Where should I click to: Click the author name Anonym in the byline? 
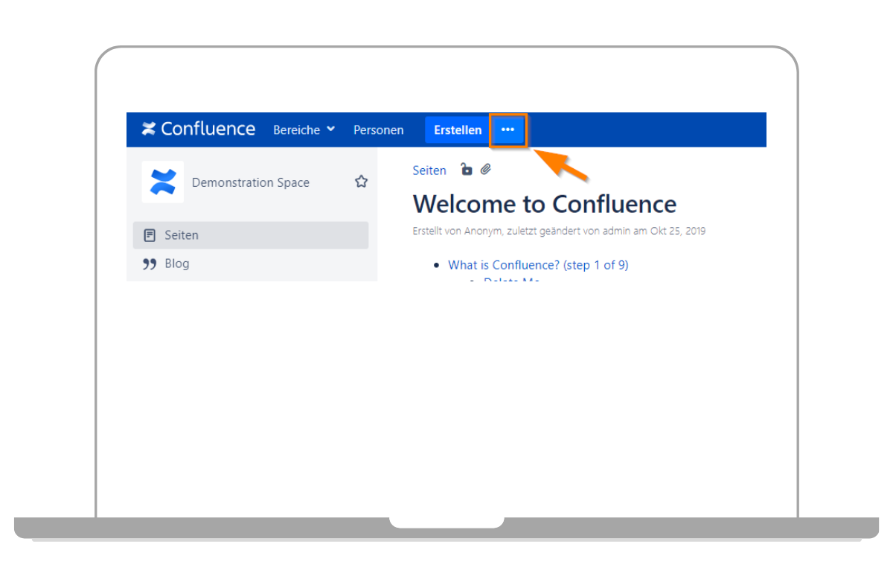click(484, 231)
